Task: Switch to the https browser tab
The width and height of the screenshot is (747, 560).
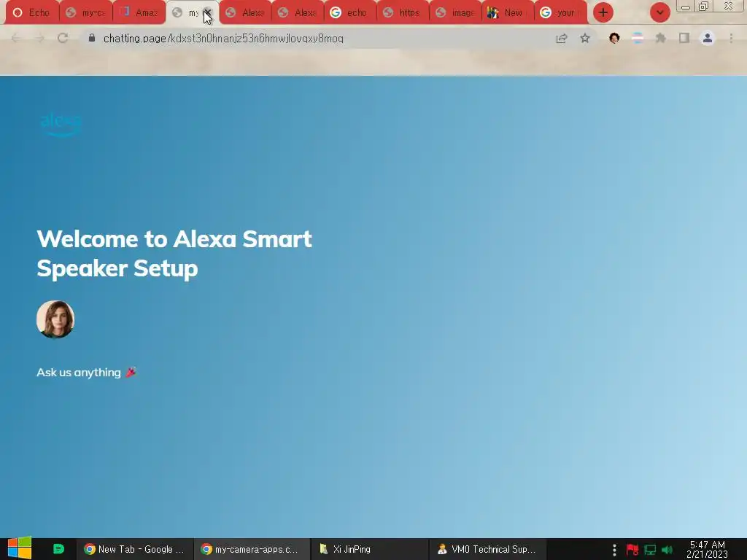Action: [x=403, y=13]
